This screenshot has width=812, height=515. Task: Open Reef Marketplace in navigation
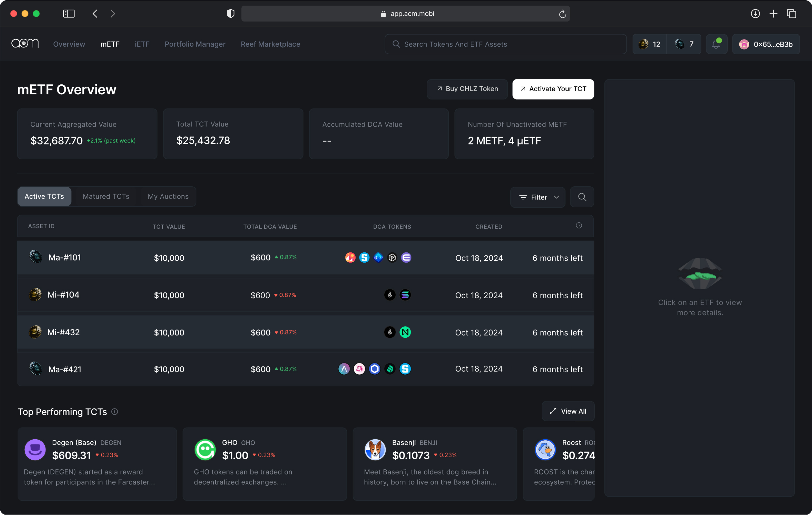click(x=270, y=44)
